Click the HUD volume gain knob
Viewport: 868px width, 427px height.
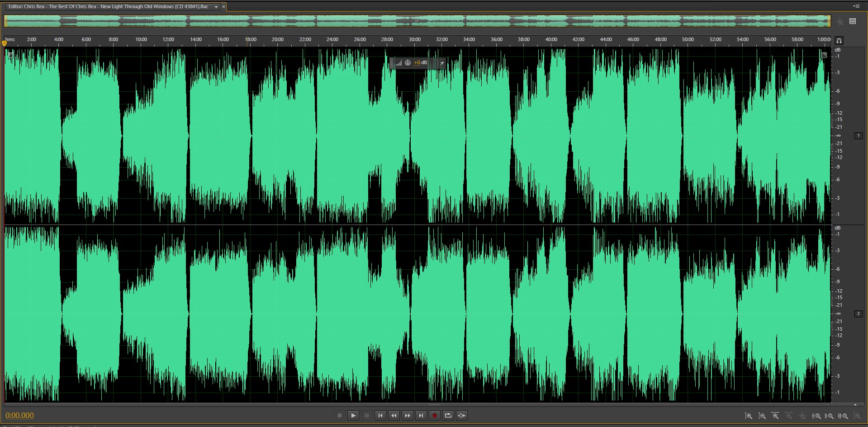[x=408, y=63]
